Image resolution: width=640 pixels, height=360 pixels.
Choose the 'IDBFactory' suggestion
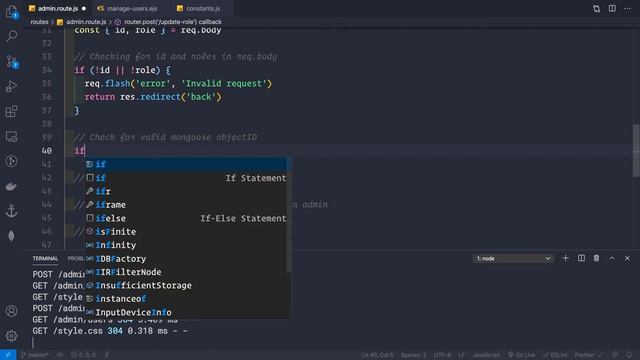[186, 259]
